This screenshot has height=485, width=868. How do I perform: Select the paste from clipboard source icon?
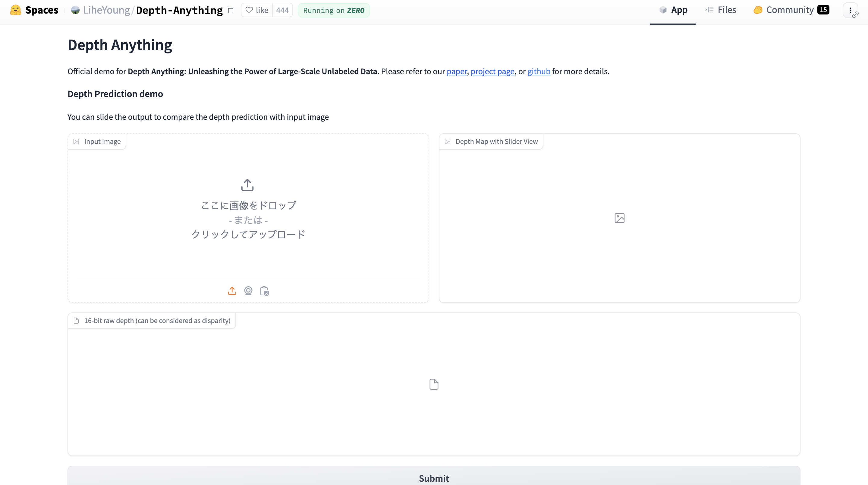[x=265, y=291]
